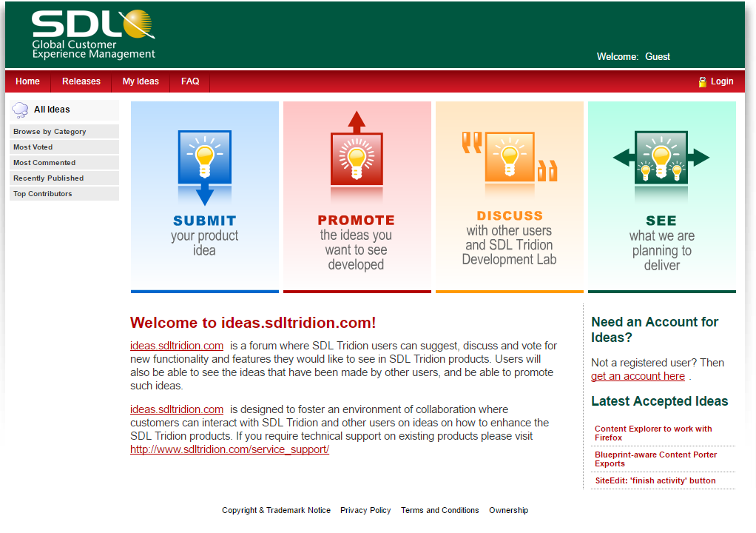This screenshot has width=756, height=533.
Task: Click the get an account here link
Action: click(x=638, y=376)
